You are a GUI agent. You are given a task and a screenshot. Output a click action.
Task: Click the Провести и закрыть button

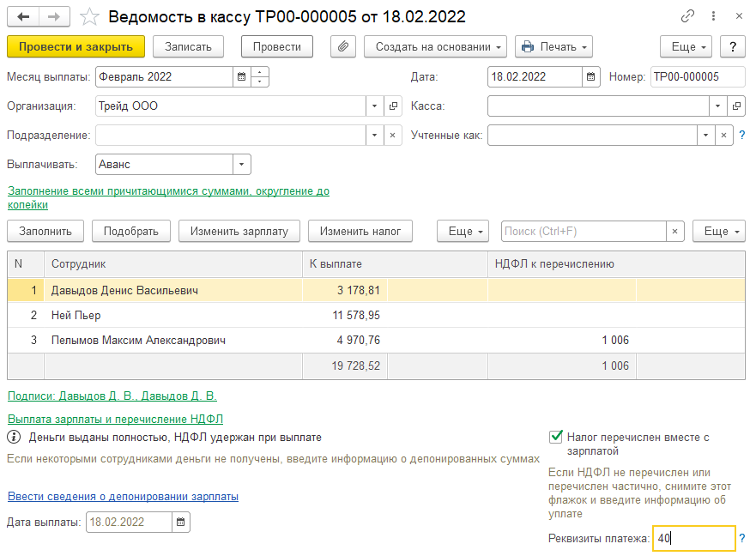[x=76, y=47]
